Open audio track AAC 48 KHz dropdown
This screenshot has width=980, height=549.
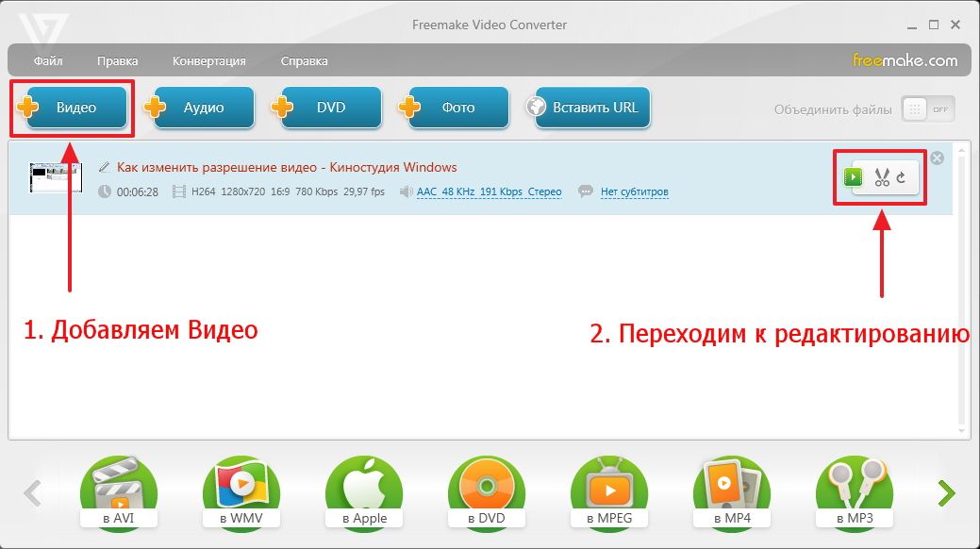[x=489, y=191]
